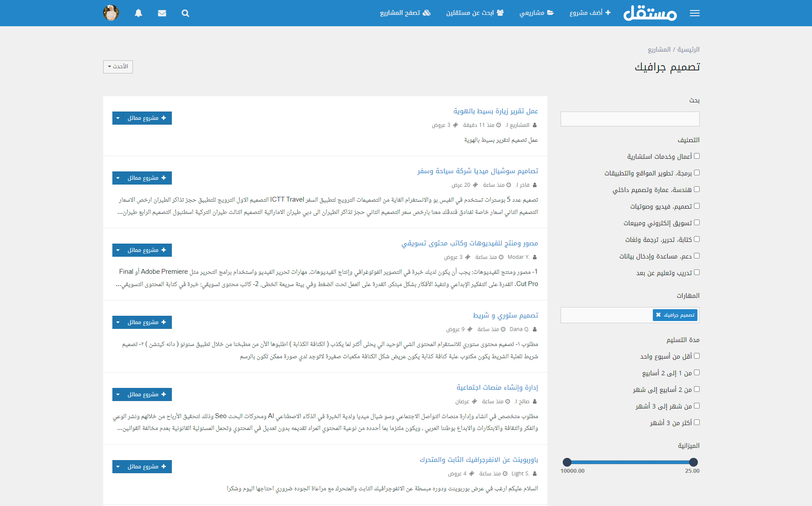Check أكثر من 3 أشهر option

pyautogui.click(x=697, y=422)
